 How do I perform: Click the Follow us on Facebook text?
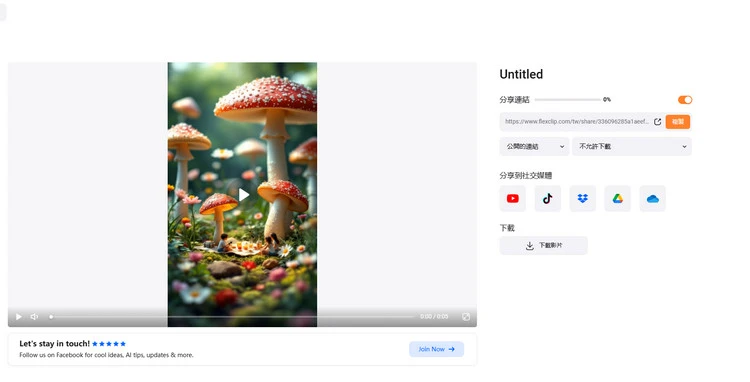[106, 355]
